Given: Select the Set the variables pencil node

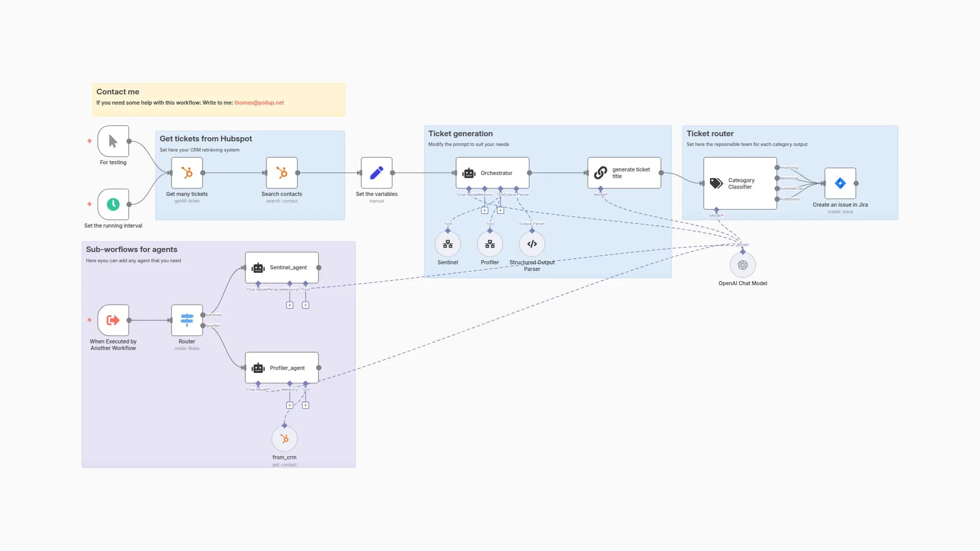Looking at the screenshot, I should 376,173.
